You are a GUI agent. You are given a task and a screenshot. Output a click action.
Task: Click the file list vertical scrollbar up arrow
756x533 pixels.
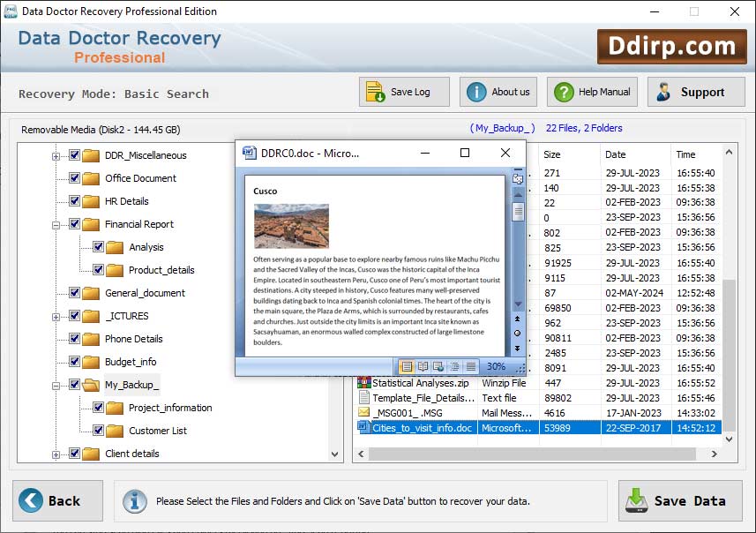pos(729,153)
